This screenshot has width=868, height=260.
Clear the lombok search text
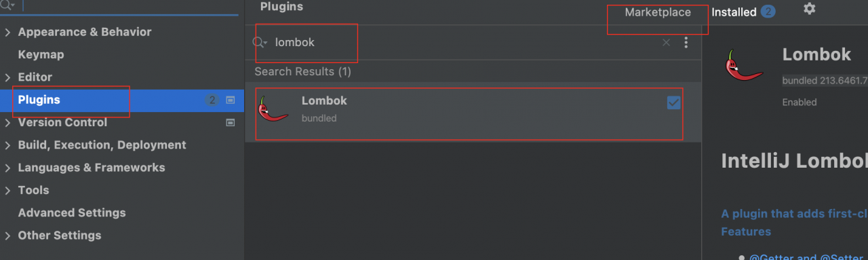coord(666,43)
